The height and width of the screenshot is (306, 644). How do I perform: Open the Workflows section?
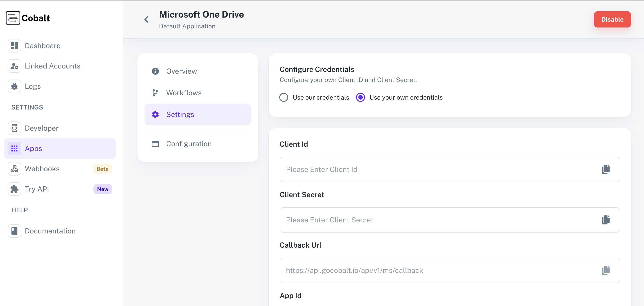click(x=184, y=93)
